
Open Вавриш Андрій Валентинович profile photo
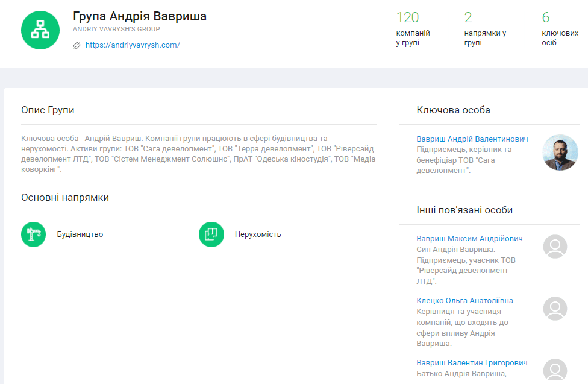tap(560, 153)
